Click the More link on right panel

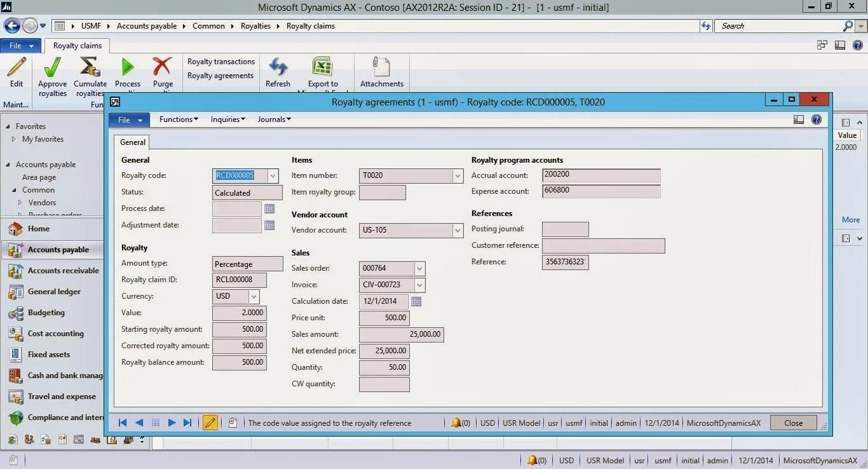(x=851, y=220)
